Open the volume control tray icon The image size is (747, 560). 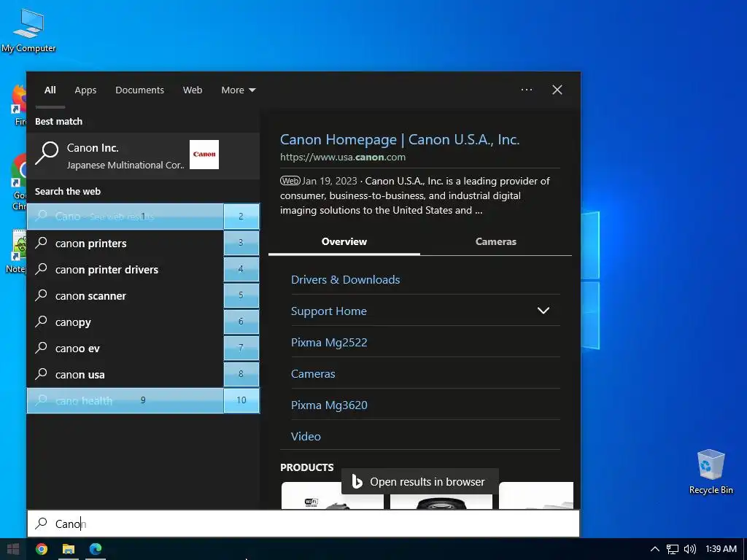tap(690, 549)
